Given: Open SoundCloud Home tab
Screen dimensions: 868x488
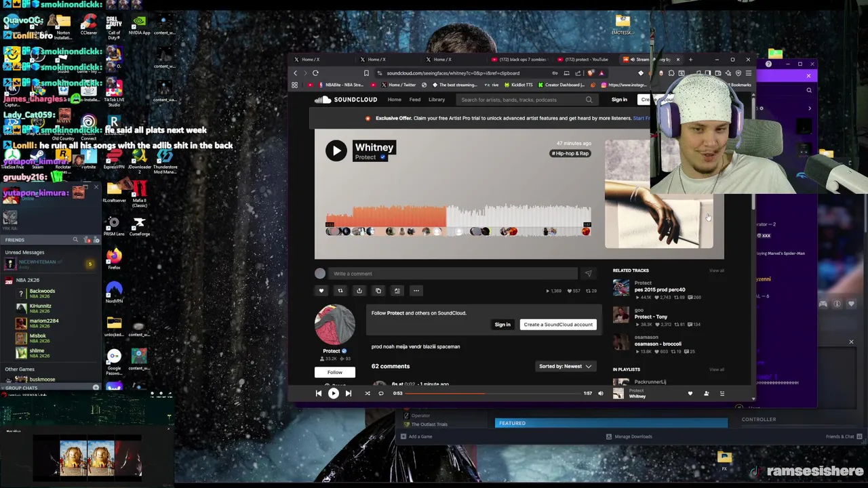Looking at the screenshot, I should 394,100.
